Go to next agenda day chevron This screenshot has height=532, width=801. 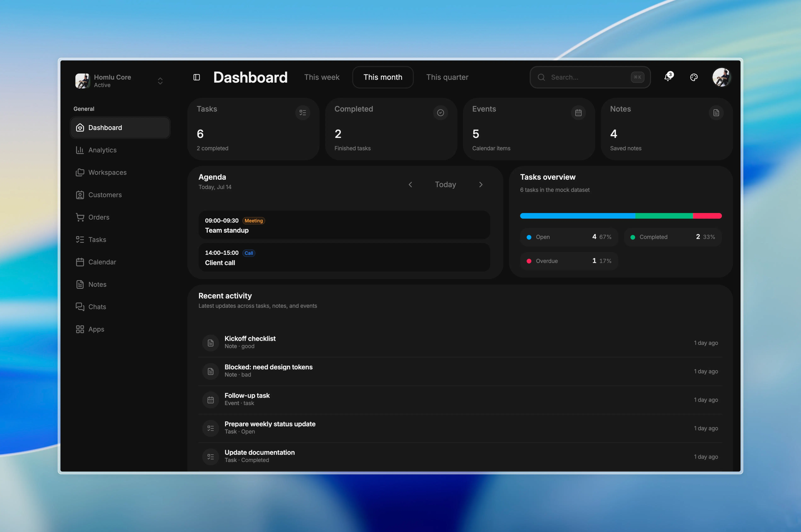point(481,185)
